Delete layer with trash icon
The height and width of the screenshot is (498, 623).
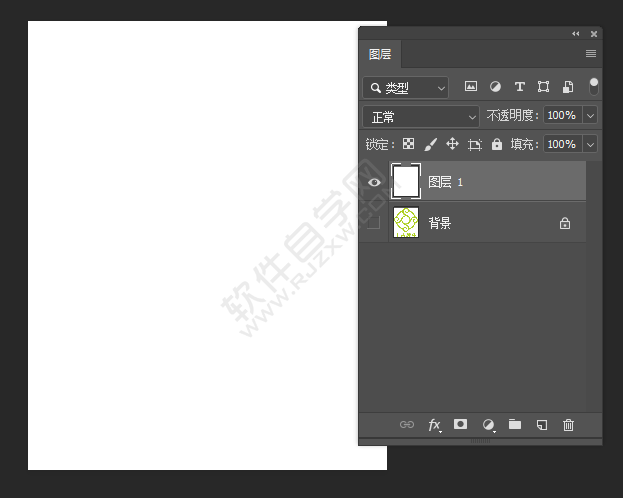coord(568,425)
